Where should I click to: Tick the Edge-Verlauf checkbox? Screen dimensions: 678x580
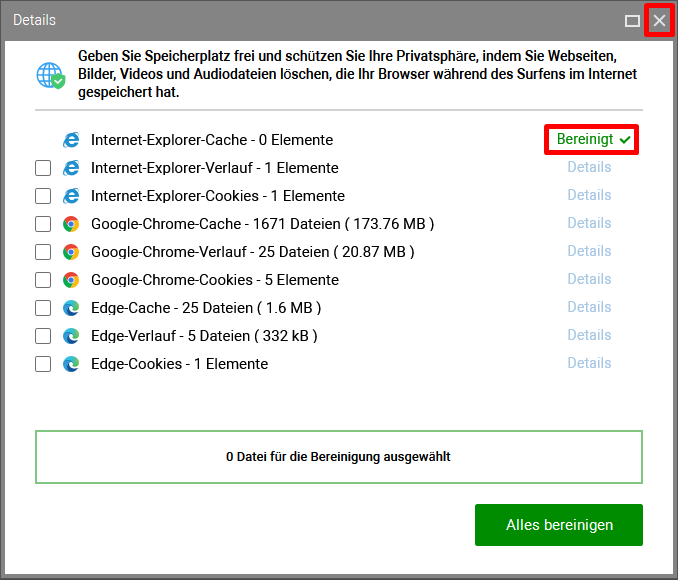click(x=43, y=336)
